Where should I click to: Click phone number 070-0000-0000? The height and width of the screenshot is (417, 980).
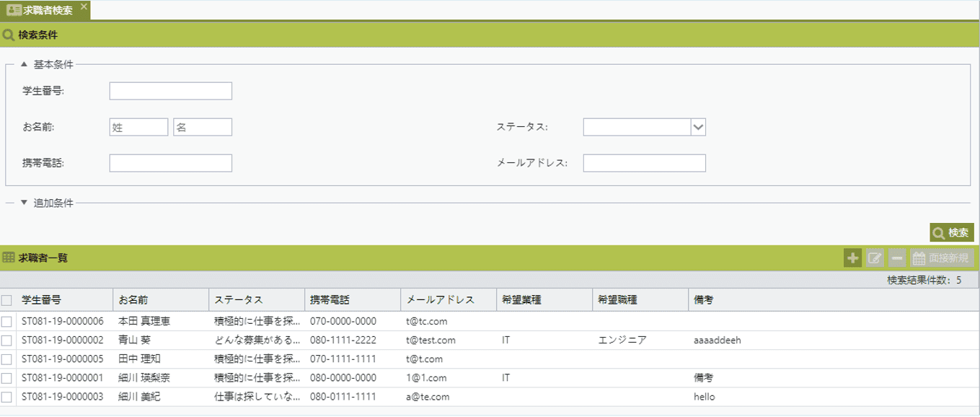[x=343, y=322]
